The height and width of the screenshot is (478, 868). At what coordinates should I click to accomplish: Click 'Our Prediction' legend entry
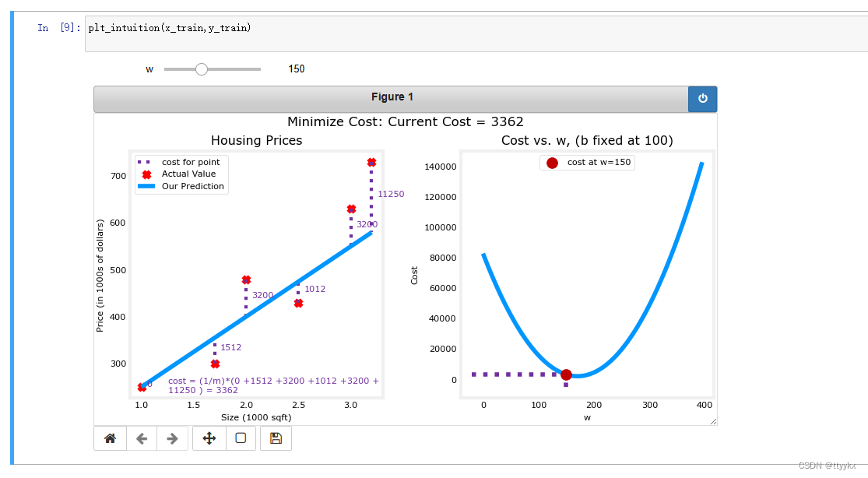point(181,186)
